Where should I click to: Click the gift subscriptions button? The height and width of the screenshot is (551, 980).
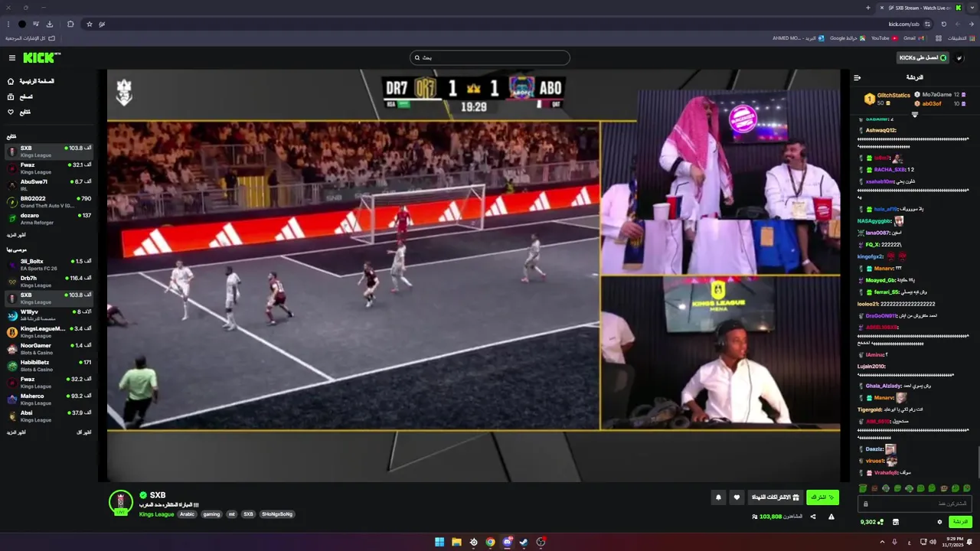coord(774,497)
